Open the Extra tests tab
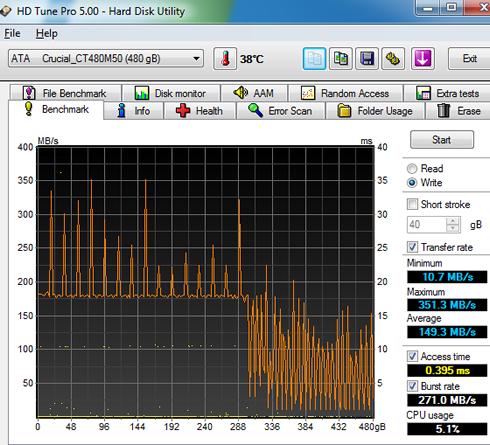 [x=448, y=93]
